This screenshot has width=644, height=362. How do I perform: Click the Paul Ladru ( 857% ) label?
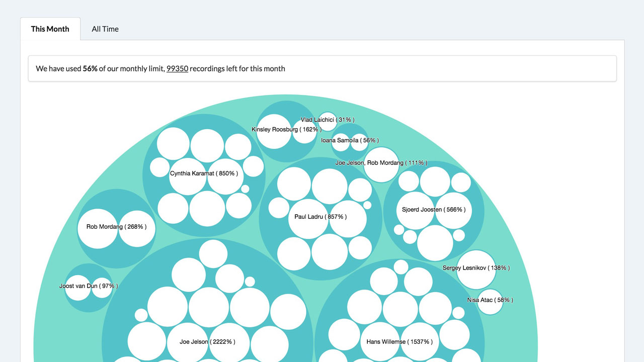click(320, 217)
